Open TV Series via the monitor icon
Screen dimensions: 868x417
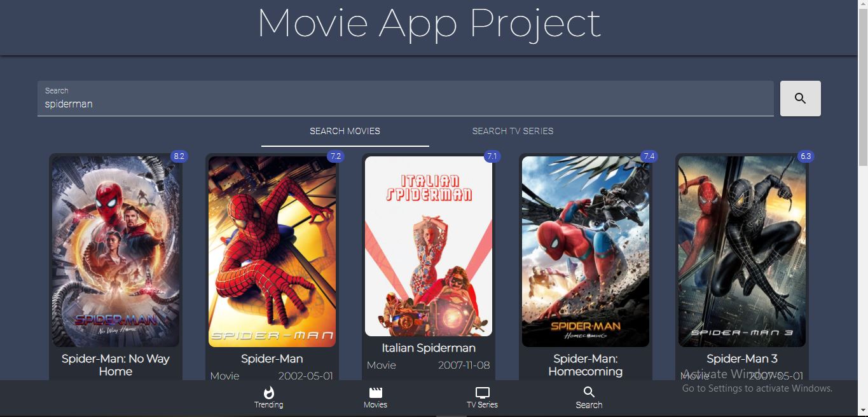point(482,392)
